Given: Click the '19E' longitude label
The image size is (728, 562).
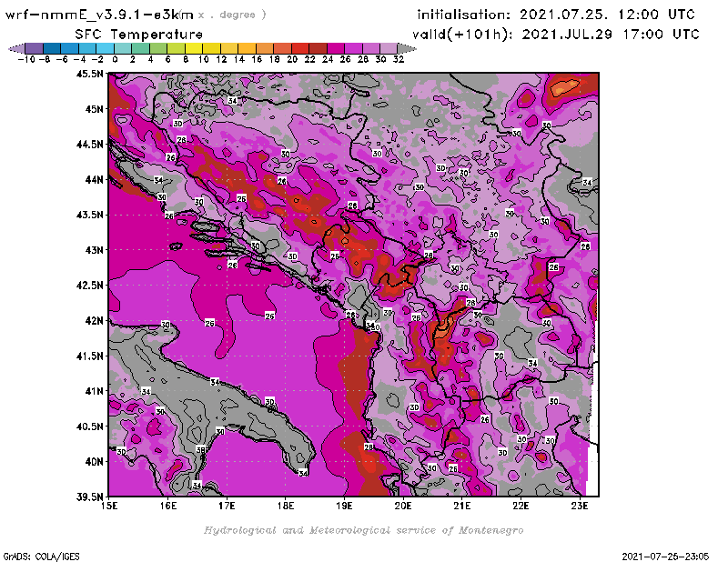Looking at the screenshot, I should 344,506.
